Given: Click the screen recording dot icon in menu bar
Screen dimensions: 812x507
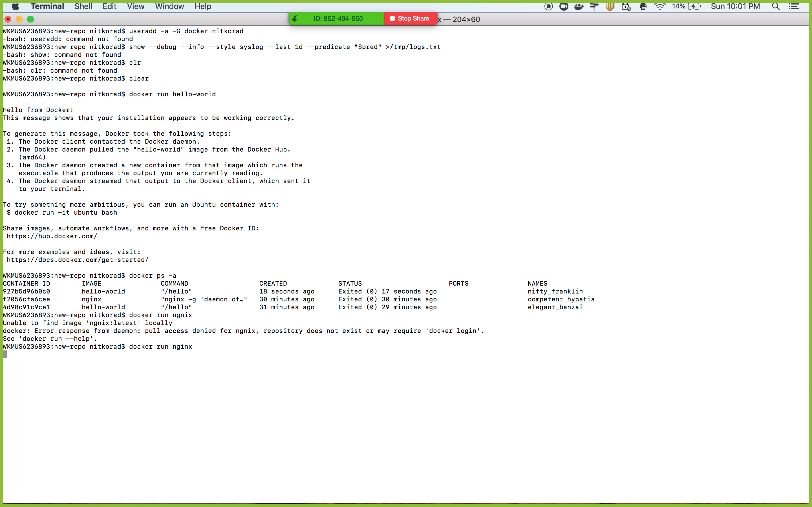Looking at the screenshot, I should pyautogui.click(x=548, y=6).
